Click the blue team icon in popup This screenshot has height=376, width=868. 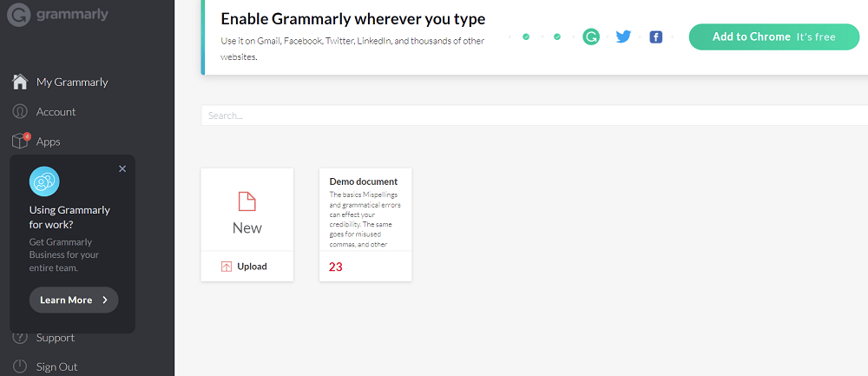pos(44,181)
